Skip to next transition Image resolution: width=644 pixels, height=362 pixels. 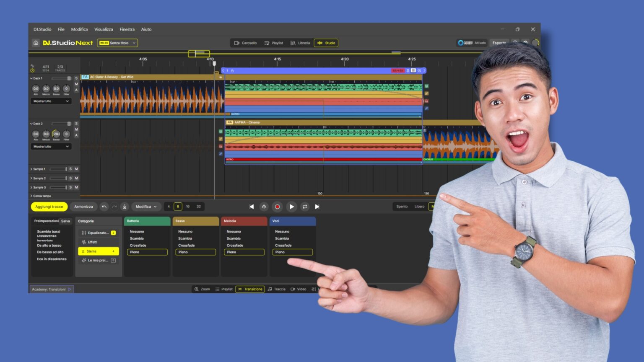[317, 207]
